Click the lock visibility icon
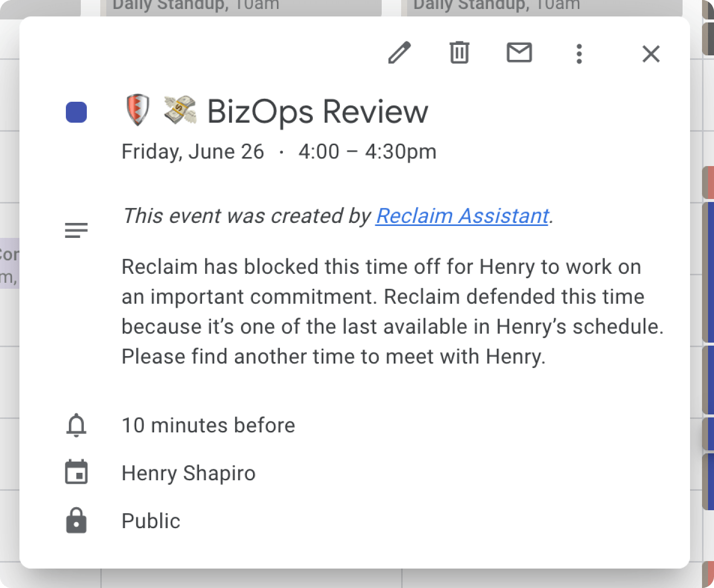The image size is (714, 588). [x=76, y=521]
